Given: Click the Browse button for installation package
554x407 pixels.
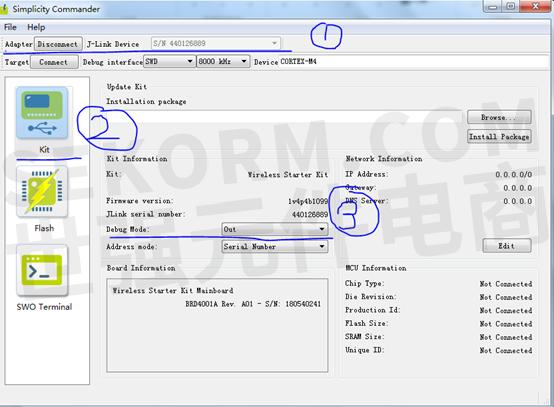Looking at the screenshot, I should (x=499, y=117).
